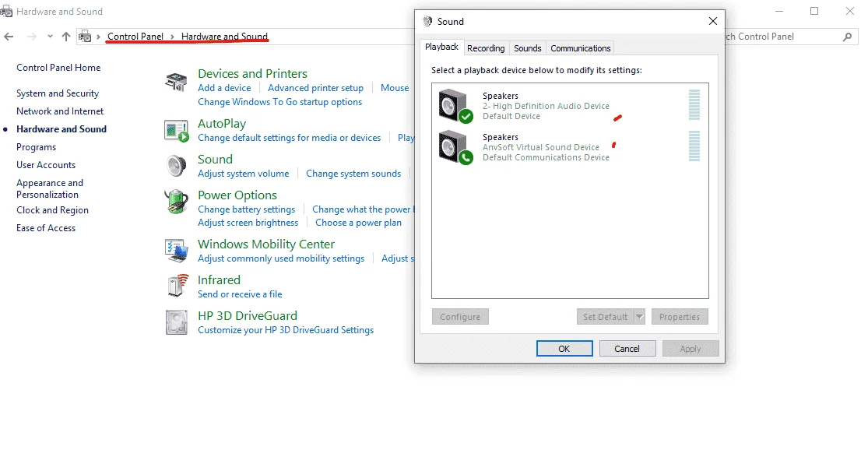This screenshot has width=868, height=457.
Task: Open Ease of Access
Action: (46, 228)
